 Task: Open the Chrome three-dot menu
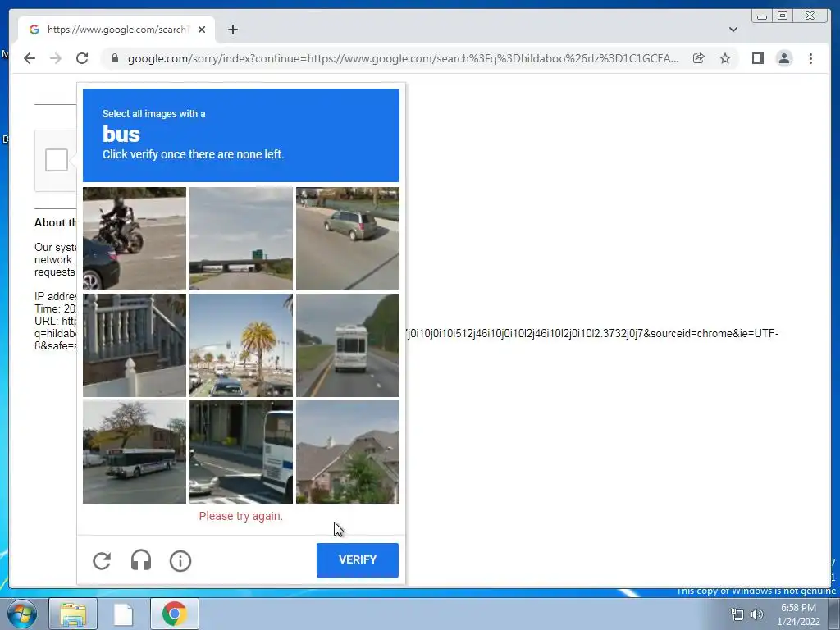pyautogui.click(x=810, y=58)
